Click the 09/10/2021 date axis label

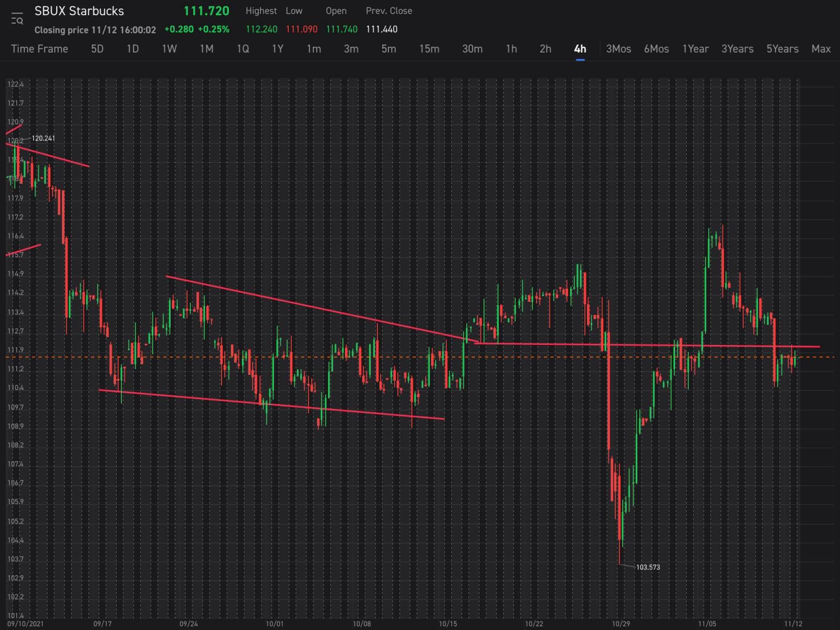click(x=25, y=624)
